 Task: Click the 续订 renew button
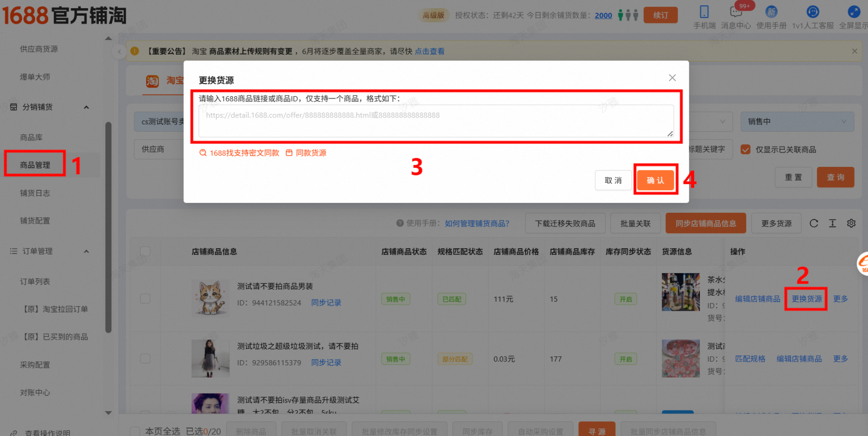660,15
